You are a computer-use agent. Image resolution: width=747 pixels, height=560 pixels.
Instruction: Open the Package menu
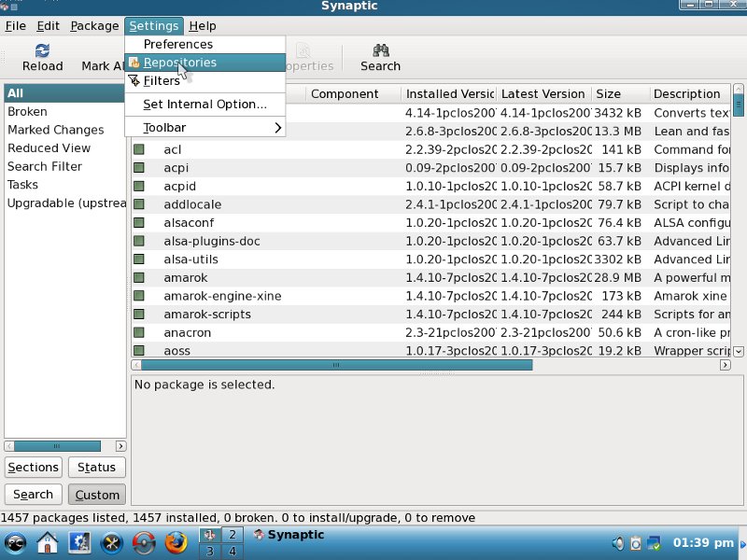pyautogui.click(x=94, y=26)
